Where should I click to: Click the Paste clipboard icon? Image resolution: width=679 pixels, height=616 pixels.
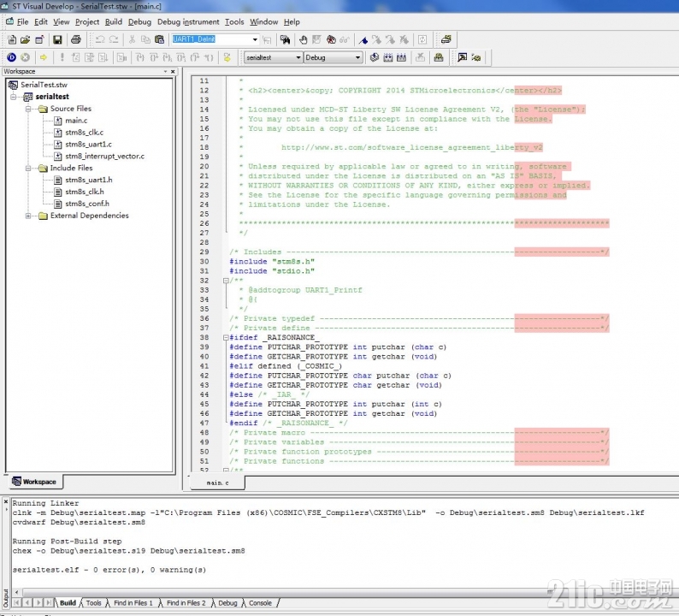(159, 40)
